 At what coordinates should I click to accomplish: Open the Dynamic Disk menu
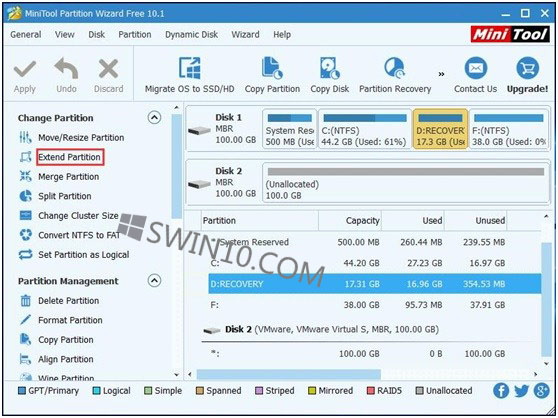coord(191,35)
